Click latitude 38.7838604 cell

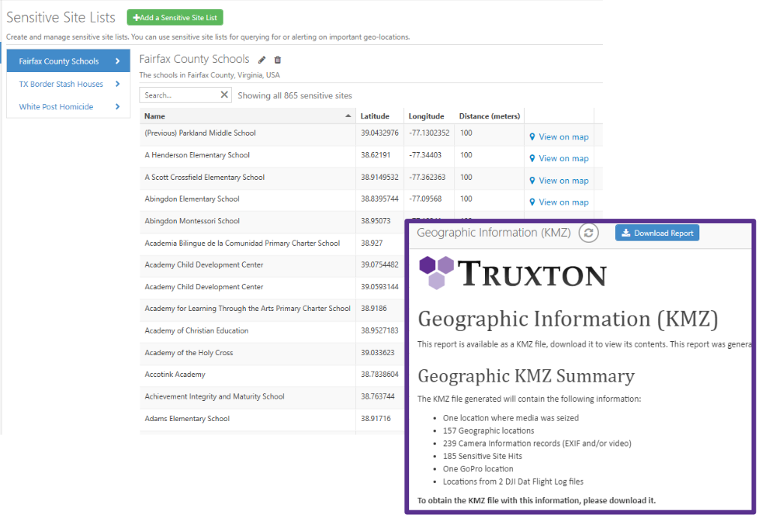pos(379,375)
